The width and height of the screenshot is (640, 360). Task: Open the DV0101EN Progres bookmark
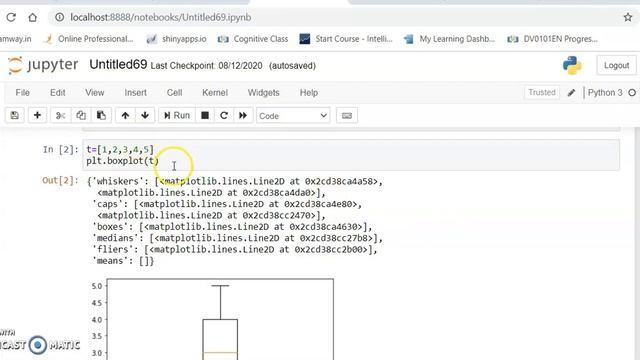[552, 39]
